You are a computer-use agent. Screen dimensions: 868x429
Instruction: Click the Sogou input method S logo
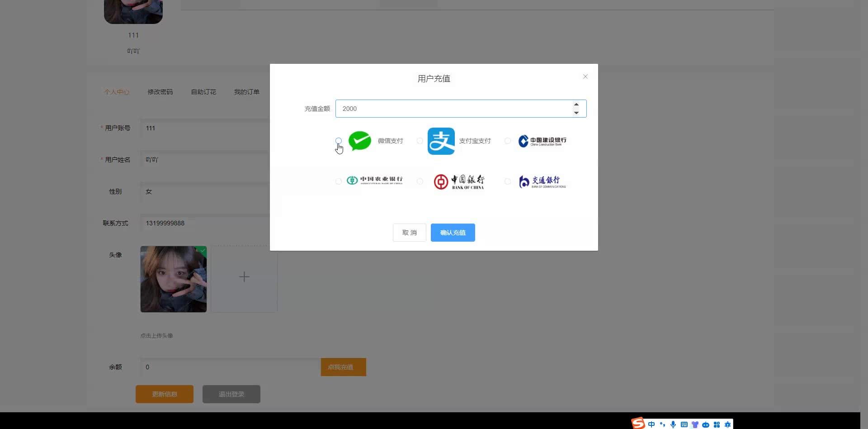click(x=638, y=423)
